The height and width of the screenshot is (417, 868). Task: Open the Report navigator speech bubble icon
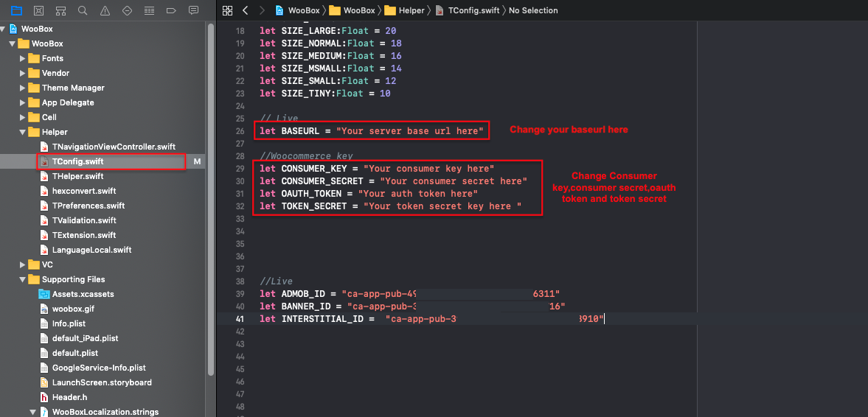click(x=193, y=10)
